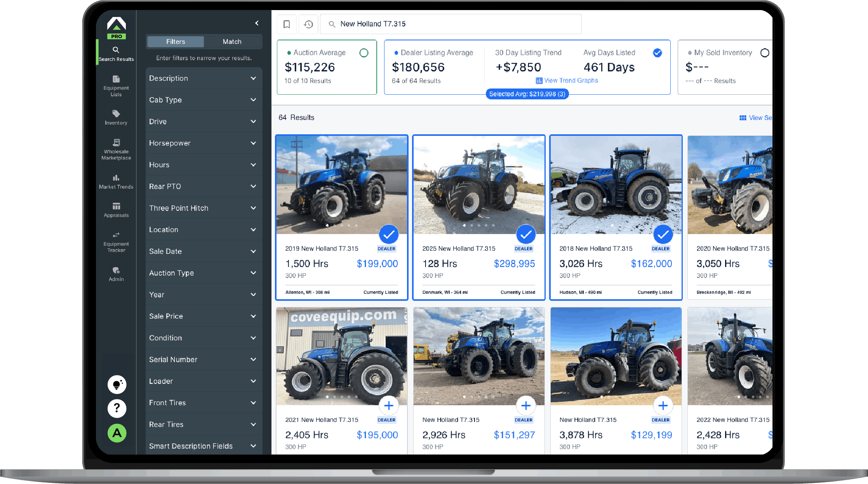This screenshot has height=484, width=868.
Task: Add 2021 New Holland T7.315 with plus
Action: pos(388,406)
